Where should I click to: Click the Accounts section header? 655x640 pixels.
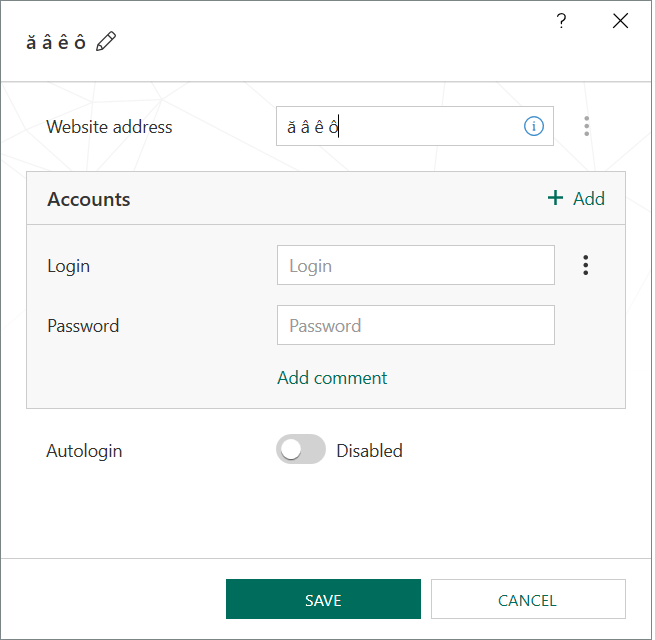coord(89,199)
